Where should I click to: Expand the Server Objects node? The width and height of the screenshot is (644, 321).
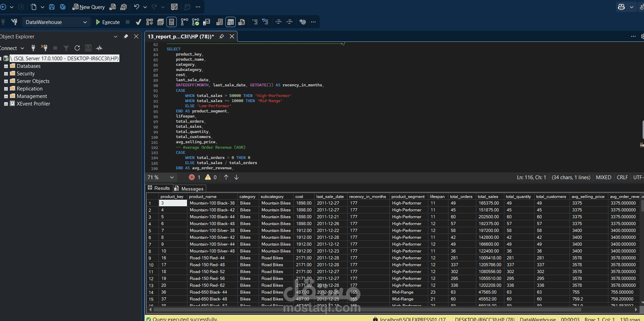[6, 81]
